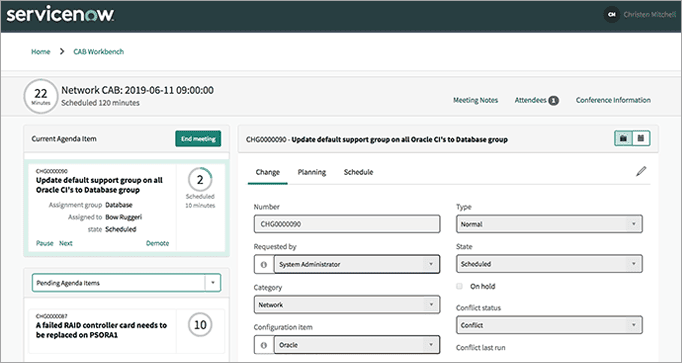Select the briefcase change view icon
682x363 pixels.
point(623,138)
